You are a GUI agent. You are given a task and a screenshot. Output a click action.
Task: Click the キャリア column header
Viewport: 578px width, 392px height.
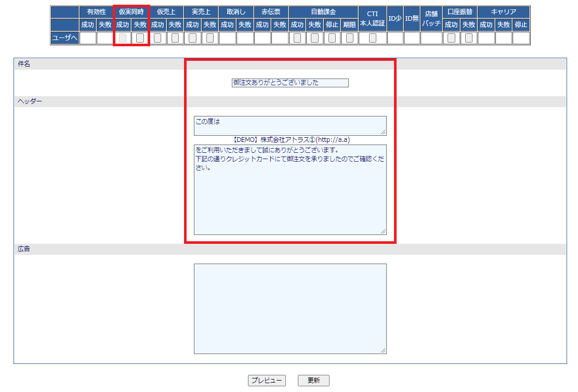(504, 12)
